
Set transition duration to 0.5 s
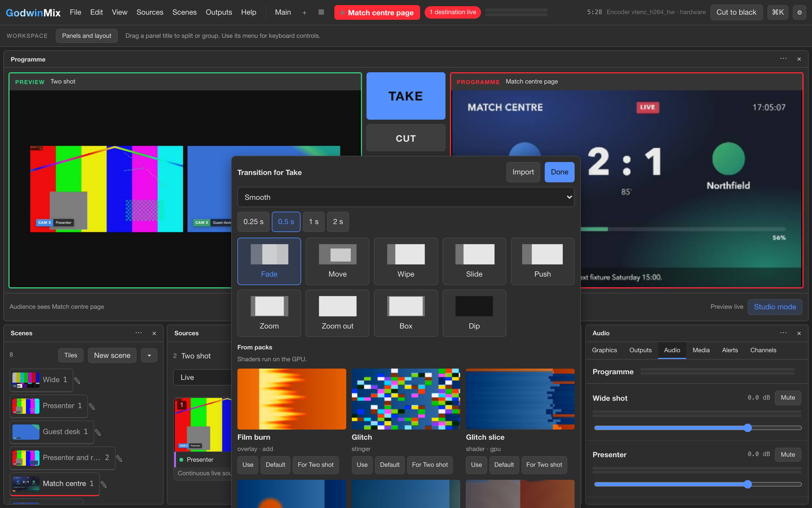coord(286,222)
